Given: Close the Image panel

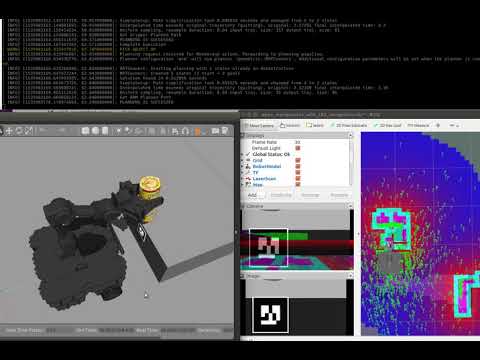Looking at the screenshot, I should (x=350, y=276).
